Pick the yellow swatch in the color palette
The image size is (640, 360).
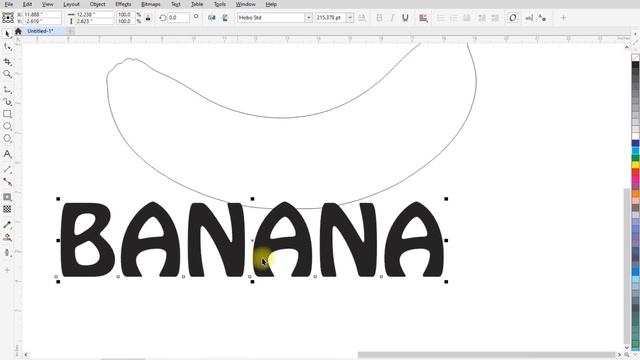click(636, 165)
